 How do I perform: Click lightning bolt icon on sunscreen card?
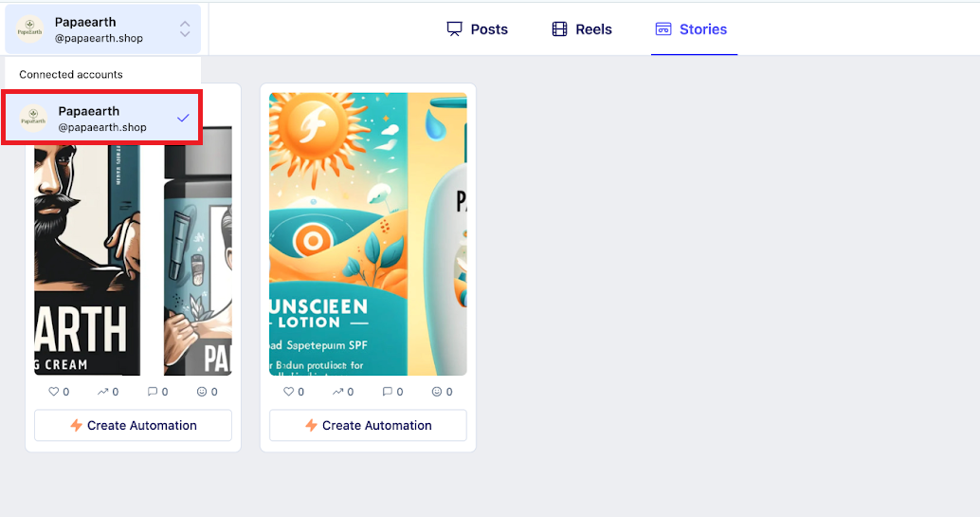(311, 426)
